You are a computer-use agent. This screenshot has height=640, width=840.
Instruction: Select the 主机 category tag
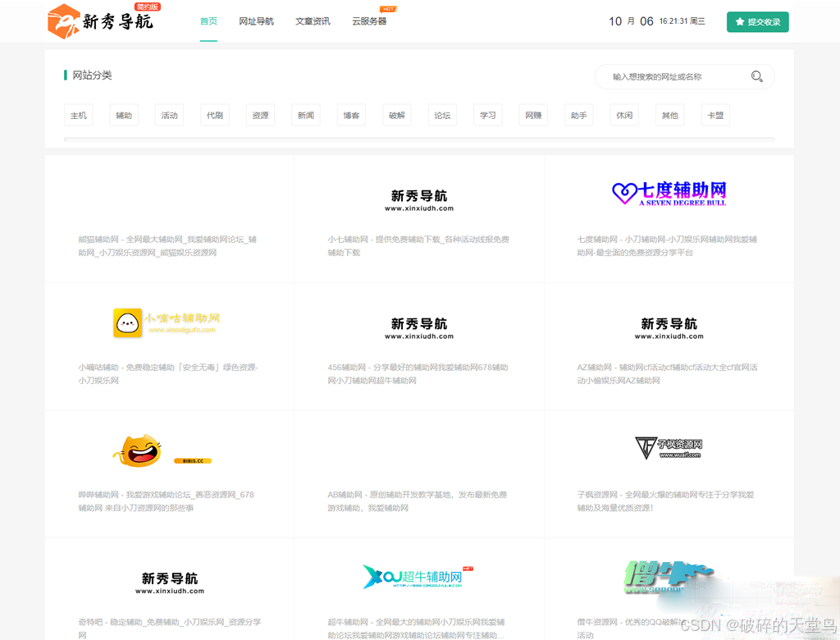pos(79,115)
